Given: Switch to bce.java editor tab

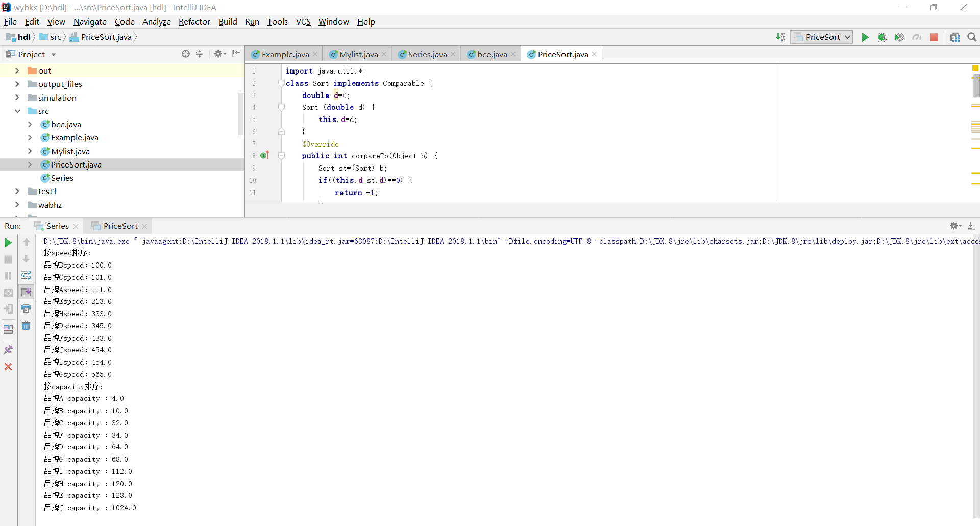Looking at the screenshot, I should coord(491,54).
